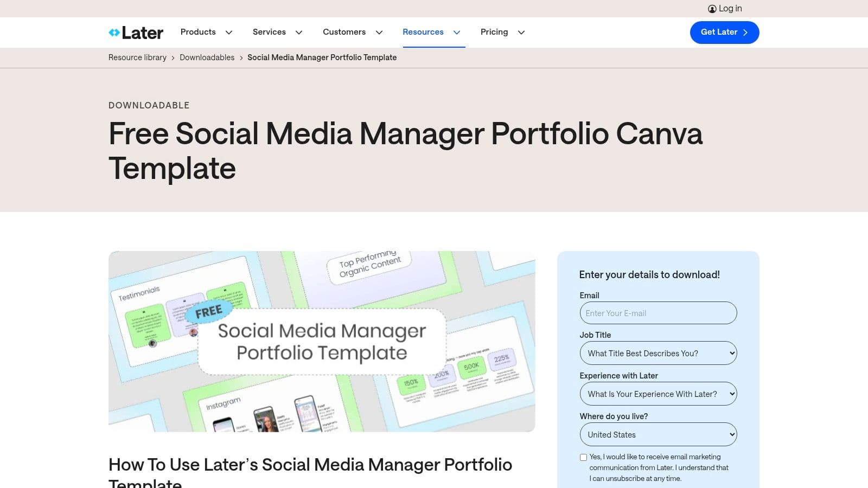Click the Get Later button
The image size is (868, 488).
[x=724, y=32]
